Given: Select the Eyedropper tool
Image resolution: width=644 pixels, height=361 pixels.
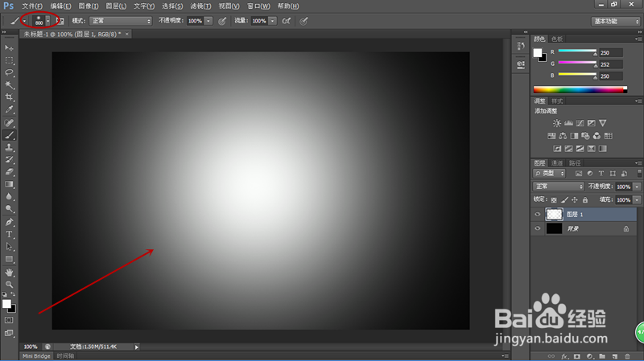Looking at the screenshot, I should coord(9,109).
